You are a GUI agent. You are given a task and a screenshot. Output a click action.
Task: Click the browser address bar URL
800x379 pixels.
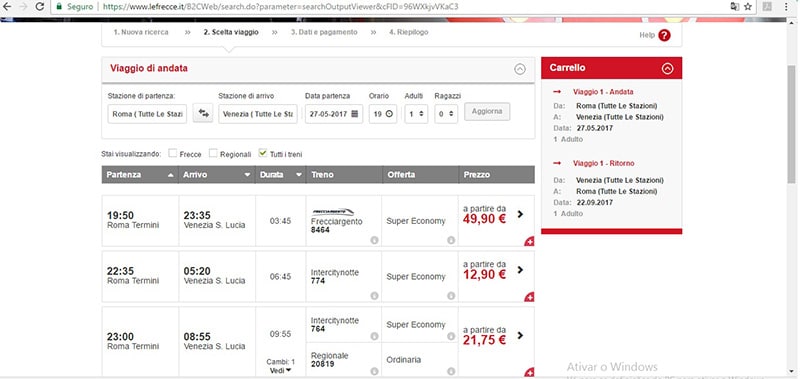click(280, 7)
